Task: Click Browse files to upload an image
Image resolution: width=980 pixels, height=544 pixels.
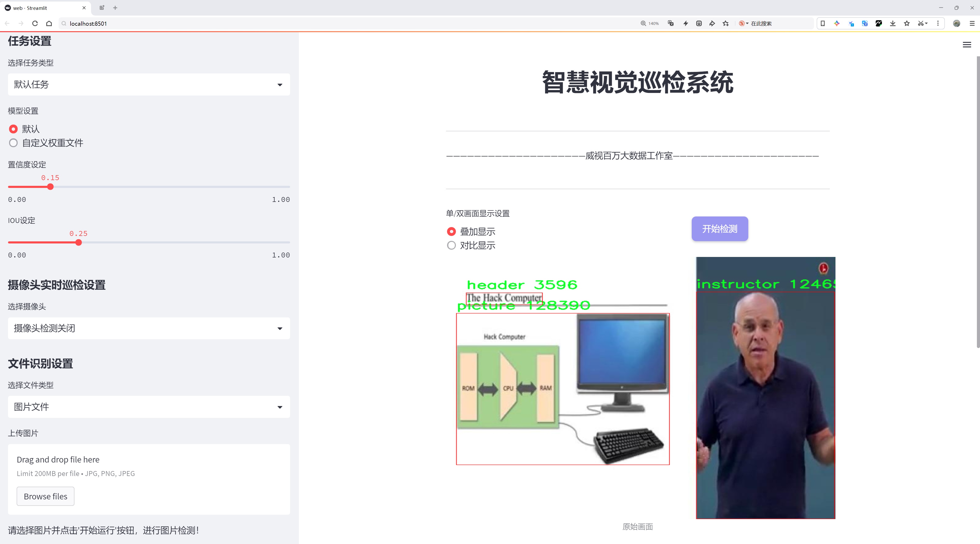Action: [45, 496]
